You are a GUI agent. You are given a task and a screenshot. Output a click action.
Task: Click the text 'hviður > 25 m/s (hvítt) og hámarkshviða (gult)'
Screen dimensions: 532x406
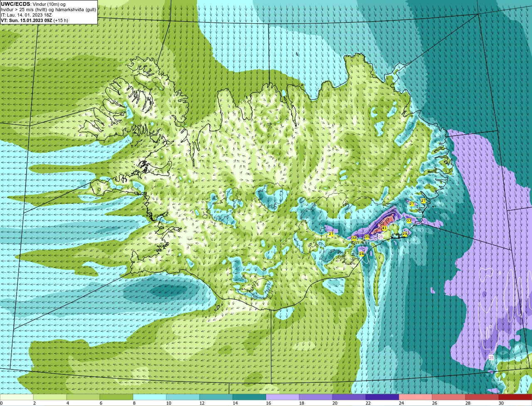pos(49,10)
